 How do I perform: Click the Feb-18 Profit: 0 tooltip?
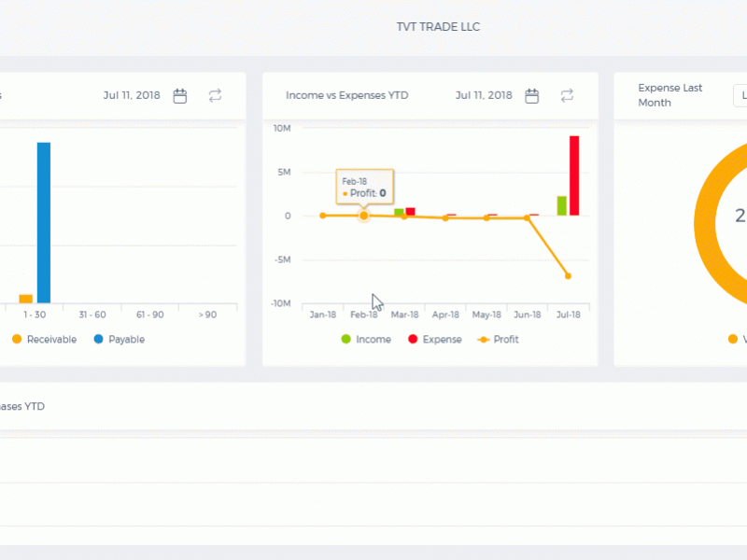click(x=364, y=188)
